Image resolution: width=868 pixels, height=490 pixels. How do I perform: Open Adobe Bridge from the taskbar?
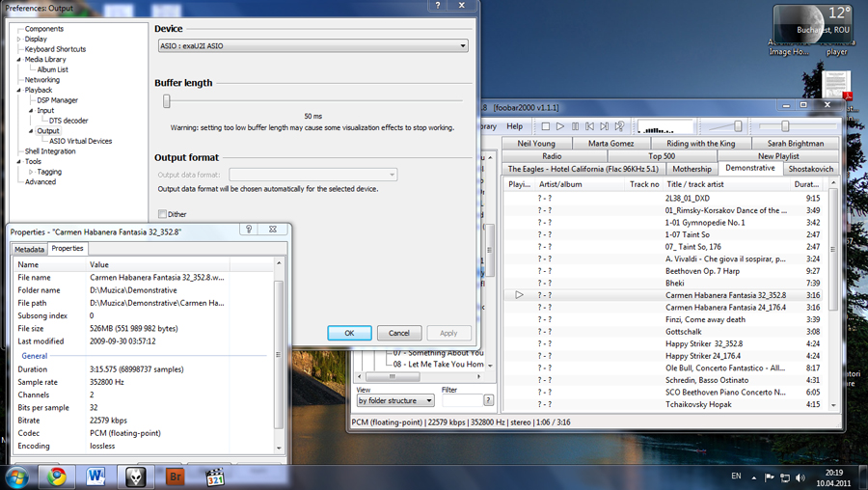(x=175, y=476)
